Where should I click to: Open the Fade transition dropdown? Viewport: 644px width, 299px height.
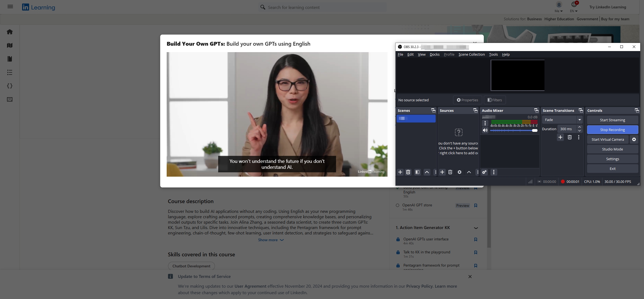coord(579,120)
